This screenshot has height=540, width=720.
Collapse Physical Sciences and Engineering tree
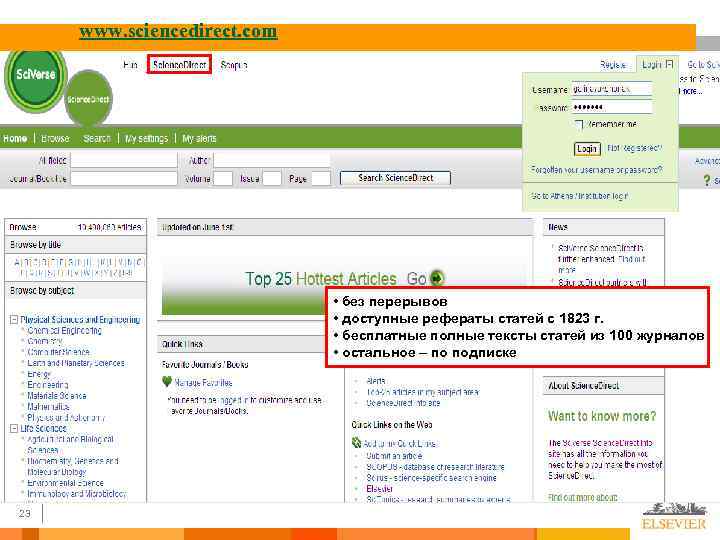point(14,320)
